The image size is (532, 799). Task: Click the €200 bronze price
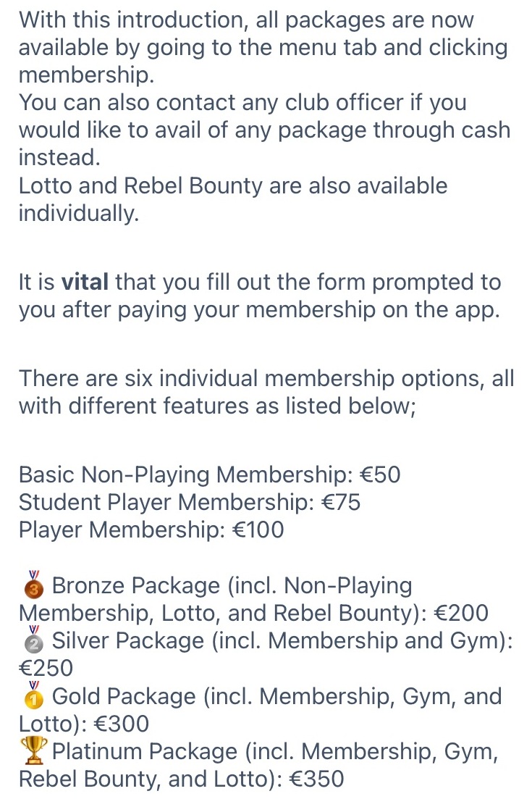point(461,613)
